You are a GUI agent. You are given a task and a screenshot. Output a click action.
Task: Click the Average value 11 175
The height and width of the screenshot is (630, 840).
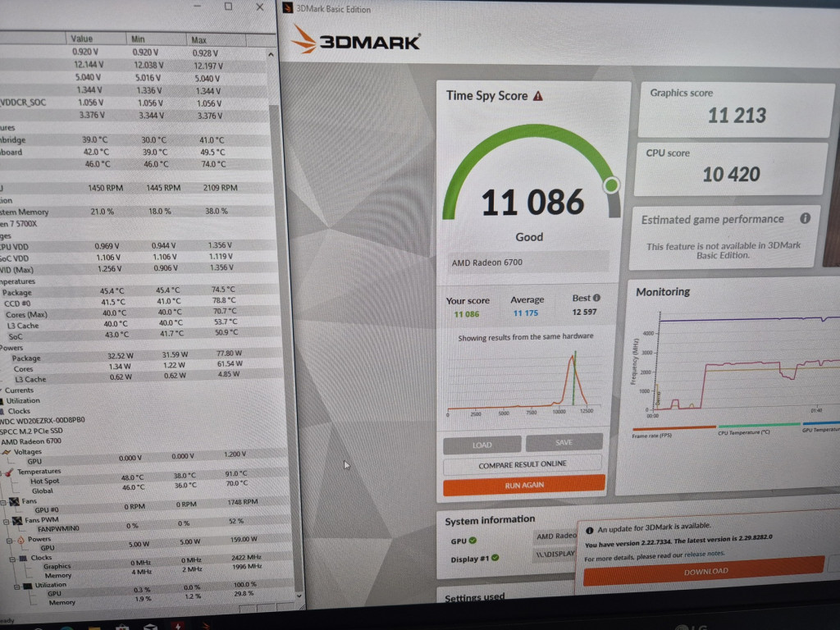click(x=526, y=313)
